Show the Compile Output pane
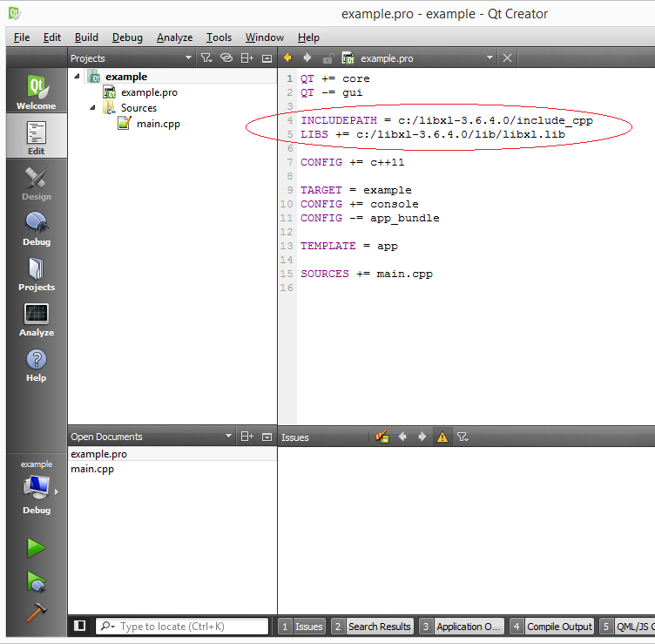 click(x=552, y=627)
